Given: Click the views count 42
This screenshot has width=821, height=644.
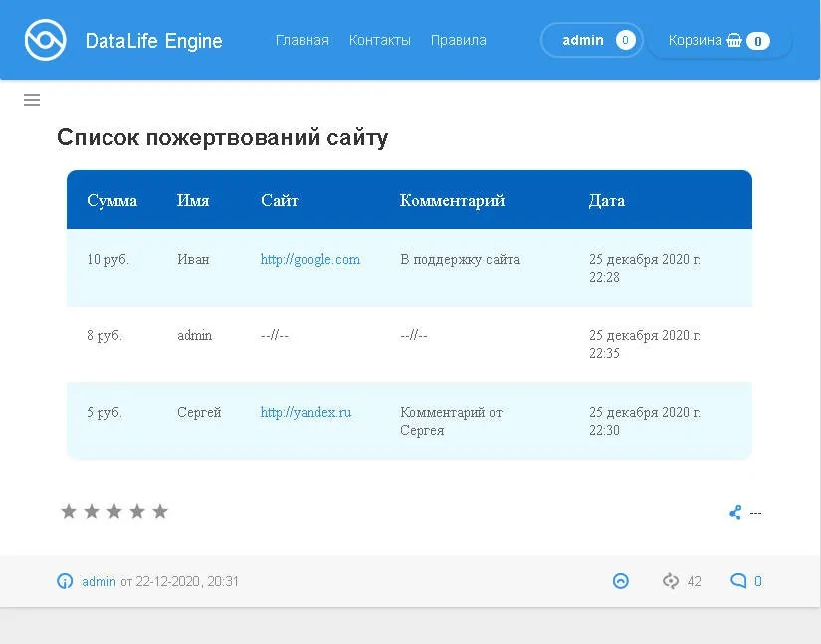Looking at the screenshot, I should pyautogui.click(x=695, y=581).
